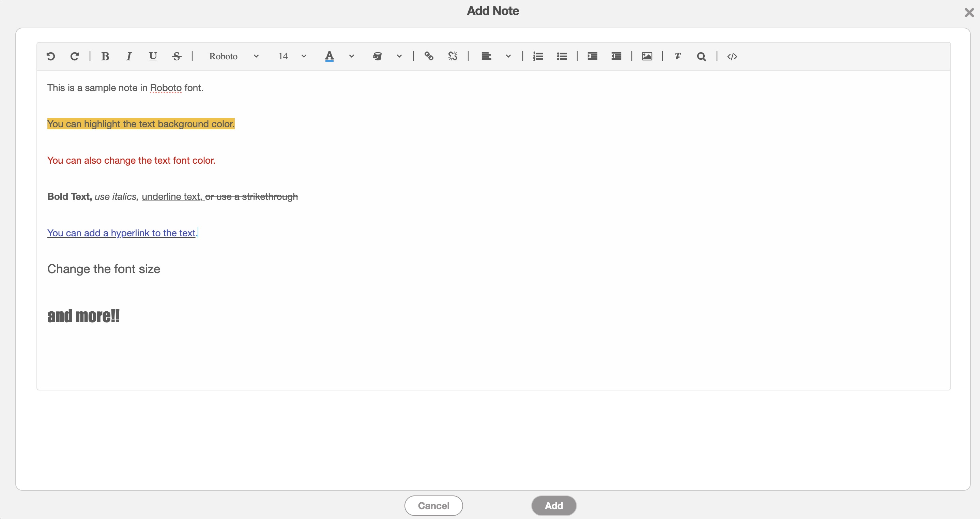Toggle italic formatting
Screen dimensions: 980x519
(129, 56)
